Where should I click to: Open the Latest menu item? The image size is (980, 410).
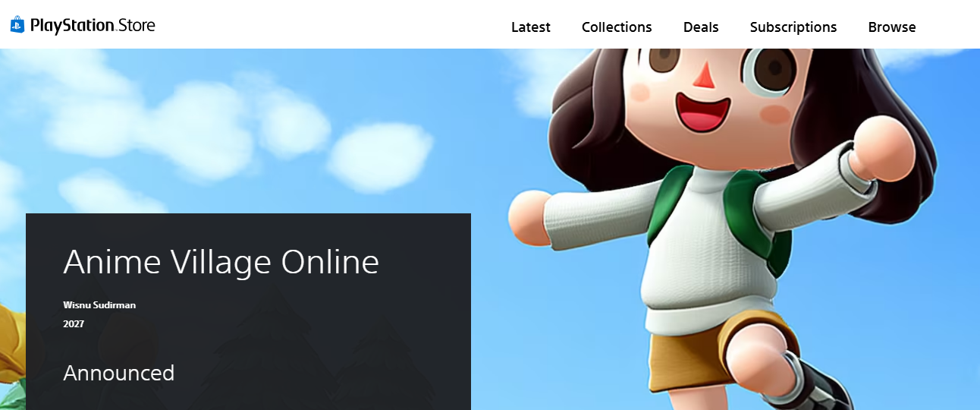click(531, 27)
